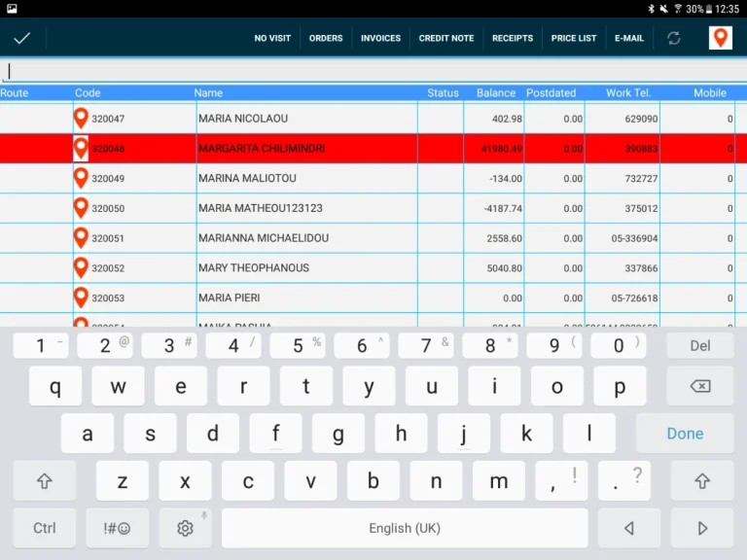Tap balance value 402.98
The image size is (747, 560).
(507, 119)
